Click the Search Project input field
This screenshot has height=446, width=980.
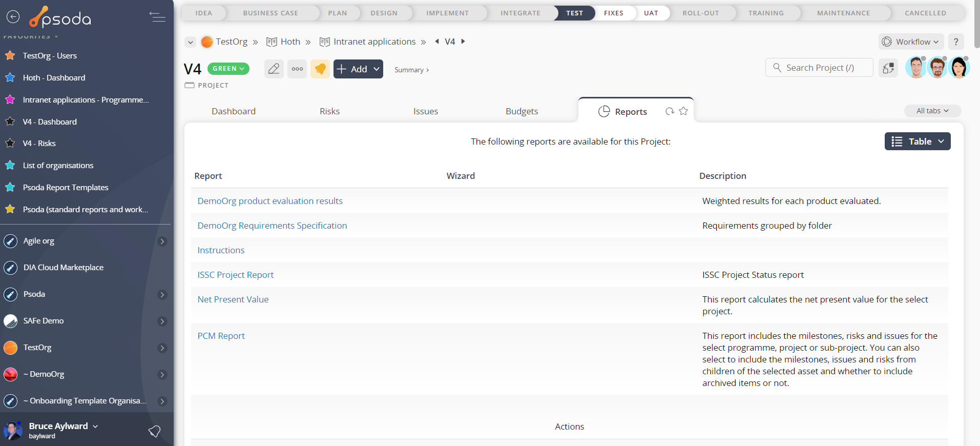coord(819,68)
